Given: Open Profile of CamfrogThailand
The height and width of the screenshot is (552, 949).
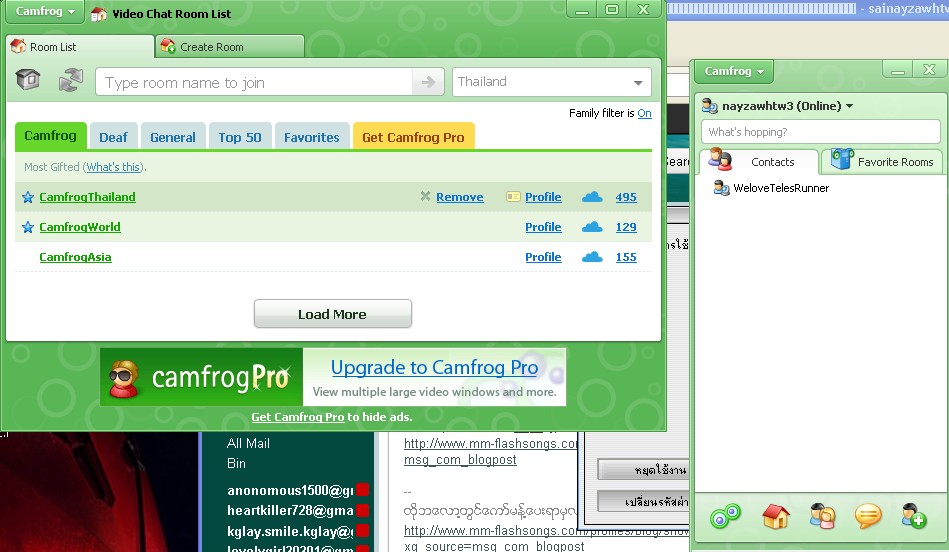Looking at the screenshot, I should click(543, 197).
